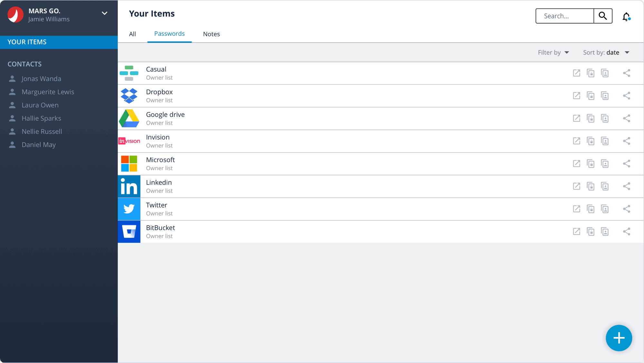Expand the Filter by dropdown
Viewport: 644px width, 363px height.
tap(553, 52)
